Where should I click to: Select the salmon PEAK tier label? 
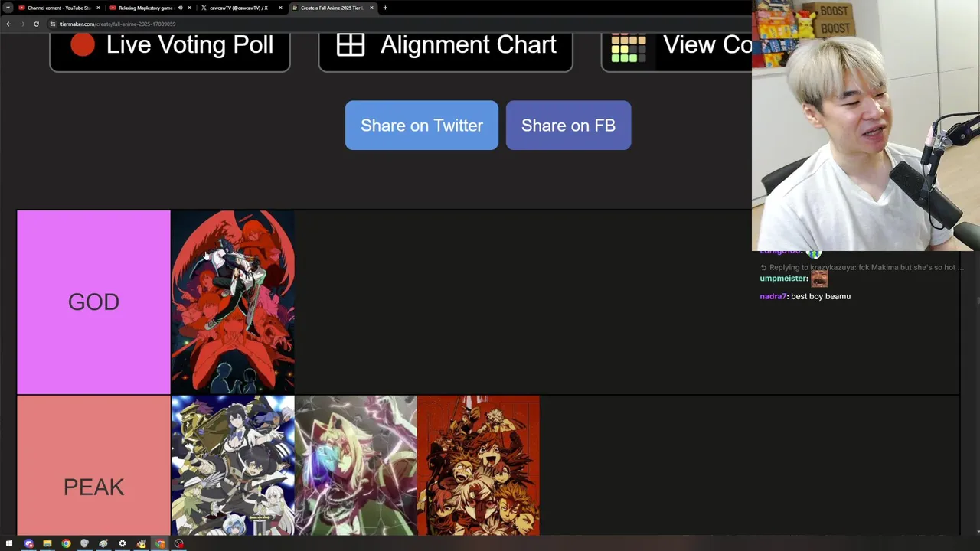pos(93,465)
